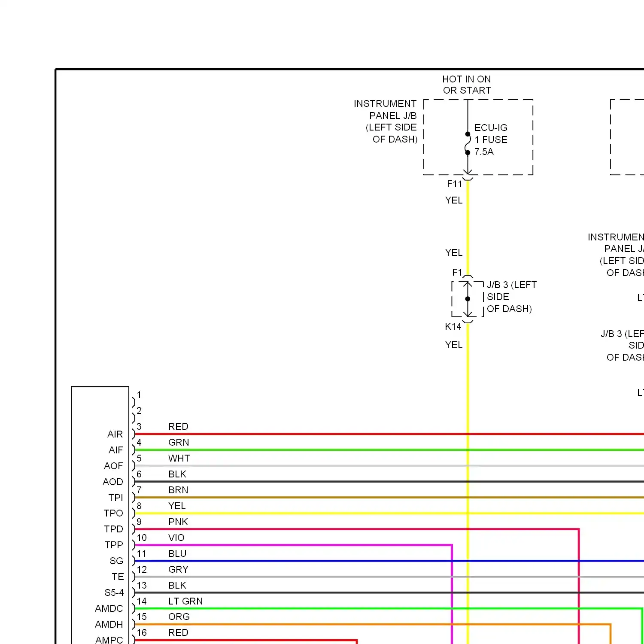Click connector pin number 1
644x644 pixels.
coord(139,395)
